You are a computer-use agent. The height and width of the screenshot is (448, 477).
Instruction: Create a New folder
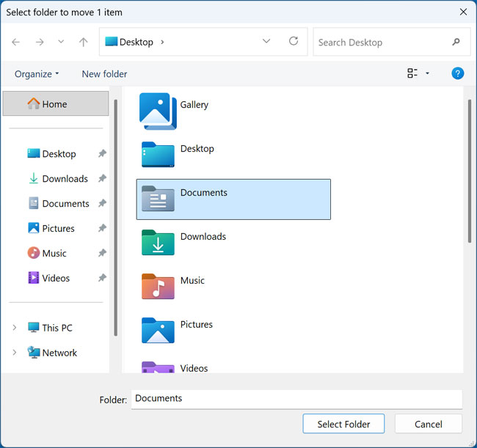(x=104, y=74)
